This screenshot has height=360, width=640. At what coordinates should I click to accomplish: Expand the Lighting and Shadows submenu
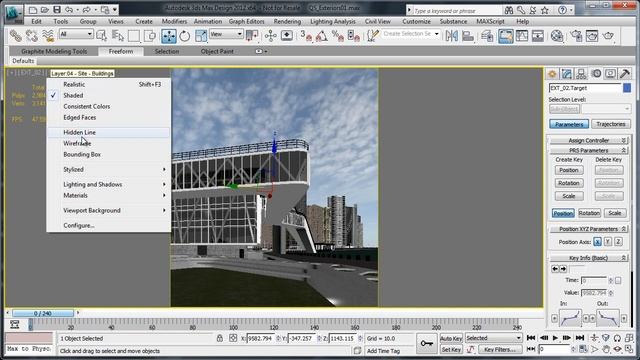[x=109, y=184]
